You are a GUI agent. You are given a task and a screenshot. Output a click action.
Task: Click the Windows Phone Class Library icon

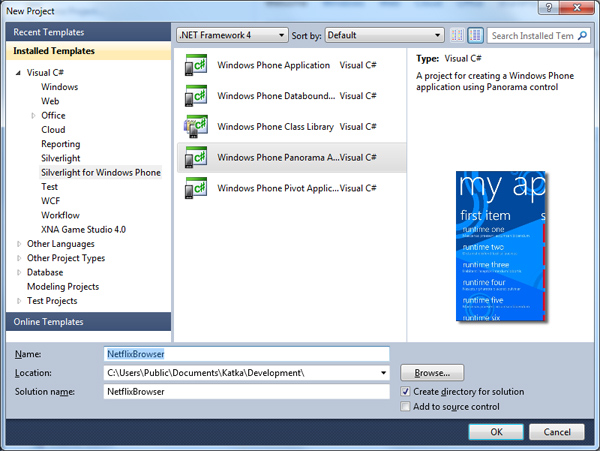(196, 126)
